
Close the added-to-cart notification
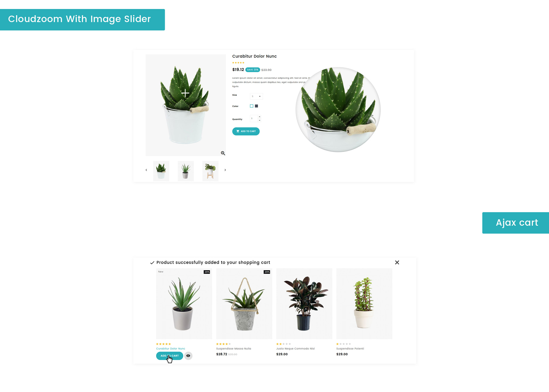click(x=397, y=262)
